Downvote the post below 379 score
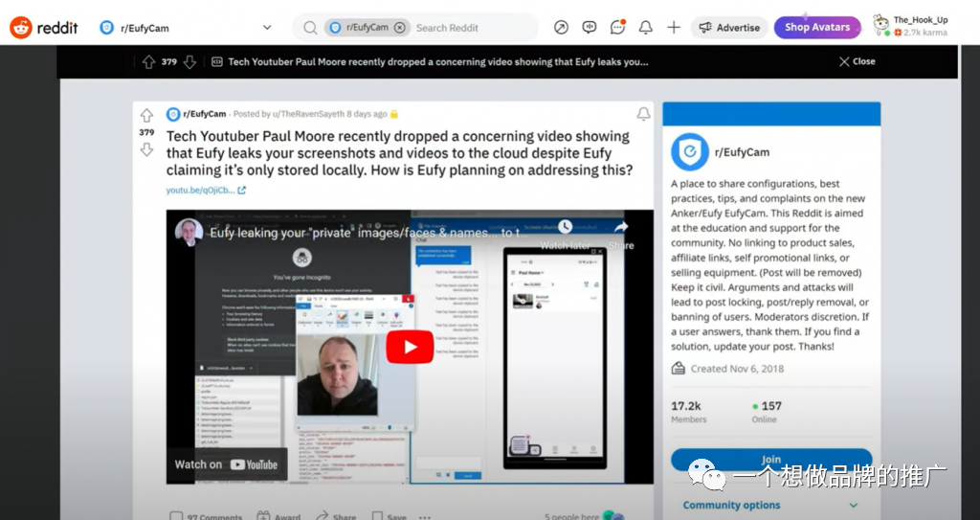Viewport: 980px width, 520px height. coord(146,149)
